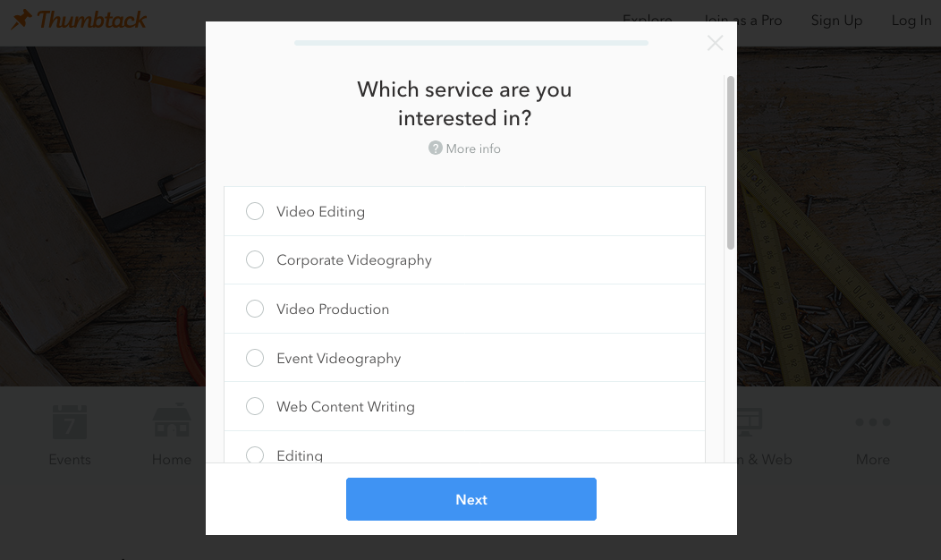Viewport: 941px width, 560px height.
Task: Click the Join as a Pro link
Action: pyautogui.click(x=742, y=21)
